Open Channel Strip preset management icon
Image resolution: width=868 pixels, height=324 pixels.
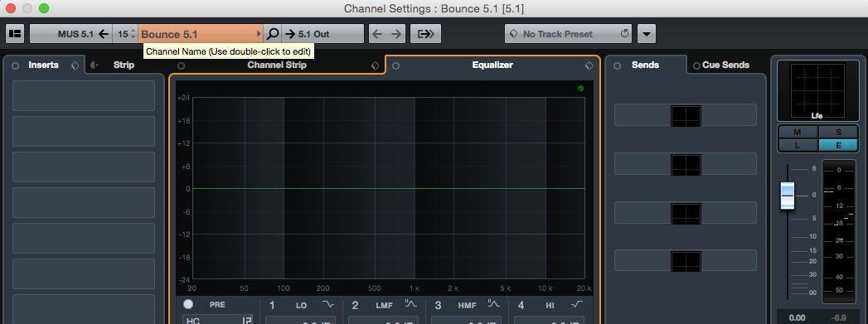coord(375,65)
